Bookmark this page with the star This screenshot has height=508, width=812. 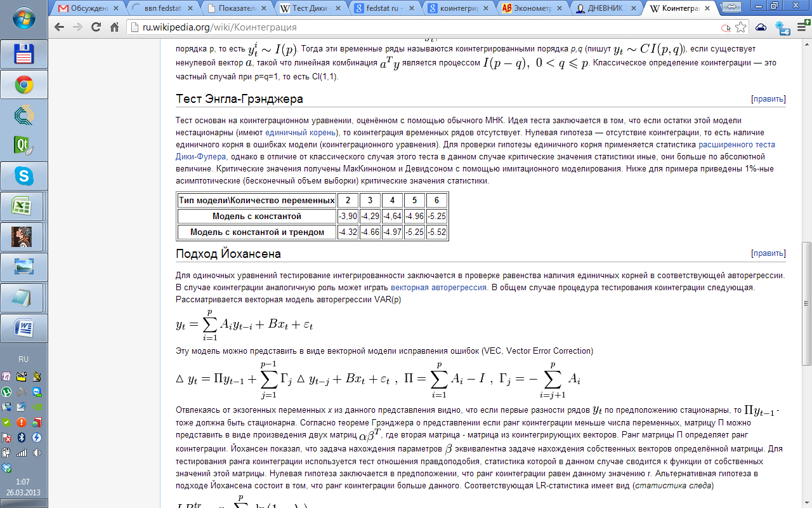pyautogui.click(x=740, y=27)
